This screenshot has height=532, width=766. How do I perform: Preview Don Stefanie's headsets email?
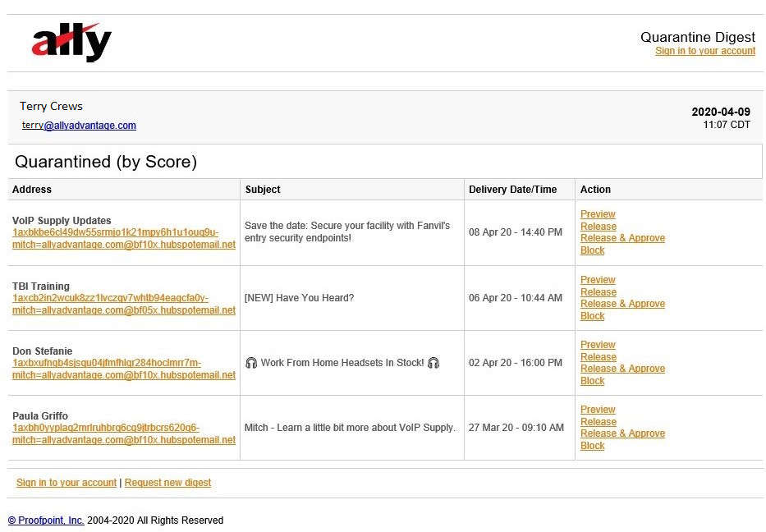[598, 345]
